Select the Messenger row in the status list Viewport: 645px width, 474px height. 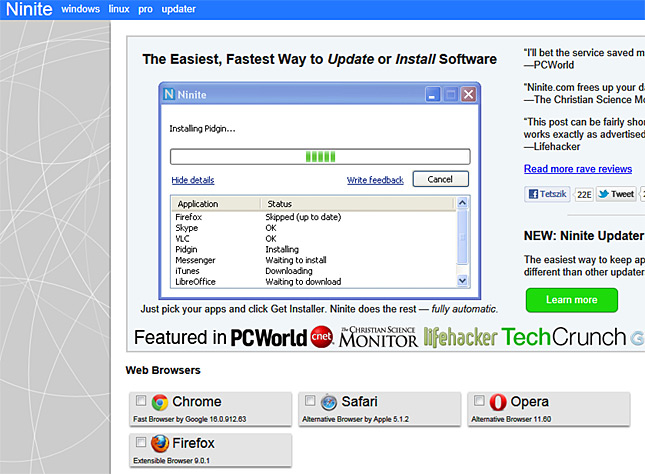[x=314, y=260]
